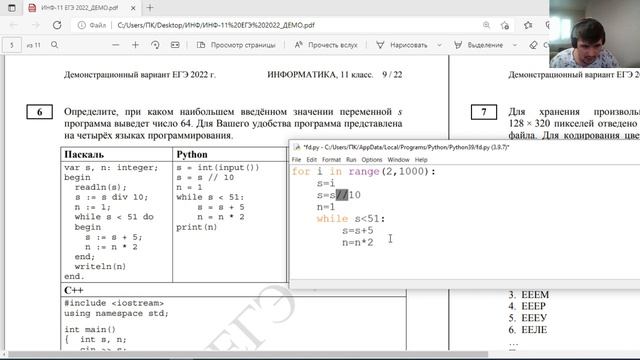640x360 pixels.
Task: Click the address bar with file path
Action: (x=216, y=25)
